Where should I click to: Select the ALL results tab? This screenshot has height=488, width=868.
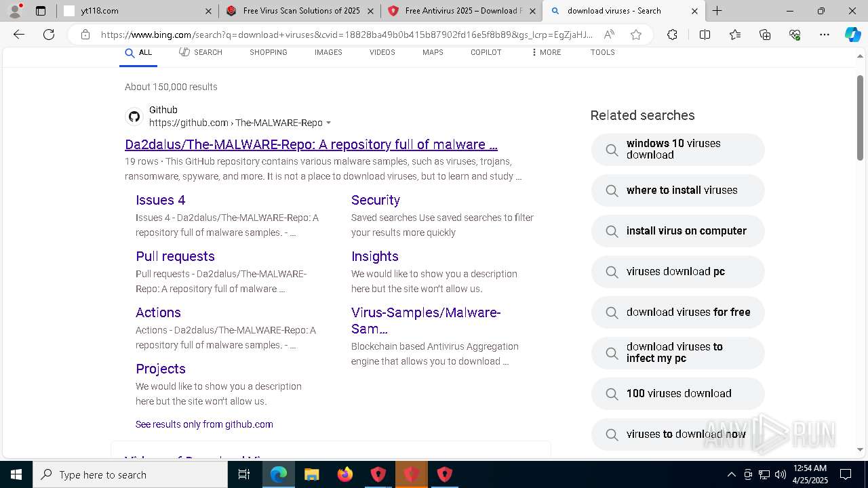138,54
